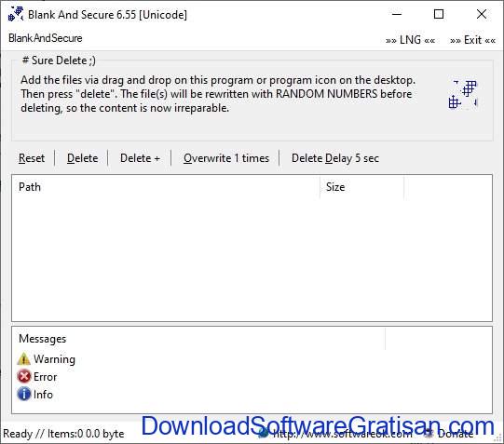Open the Delete + options
Screen dimensions: 504x444
tap(140, 158)
